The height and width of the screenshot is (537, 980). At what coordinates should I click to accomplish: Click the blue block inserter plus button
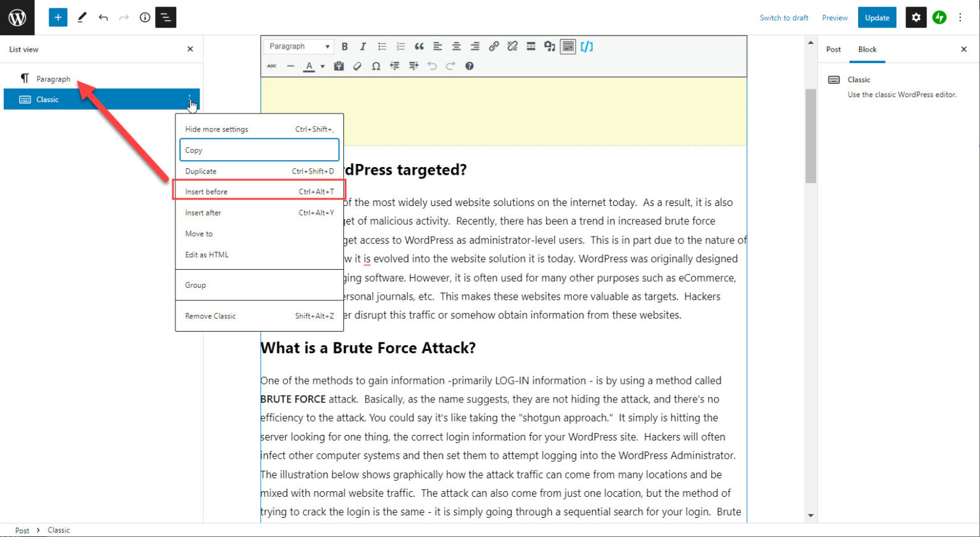(x=58, y=17)
